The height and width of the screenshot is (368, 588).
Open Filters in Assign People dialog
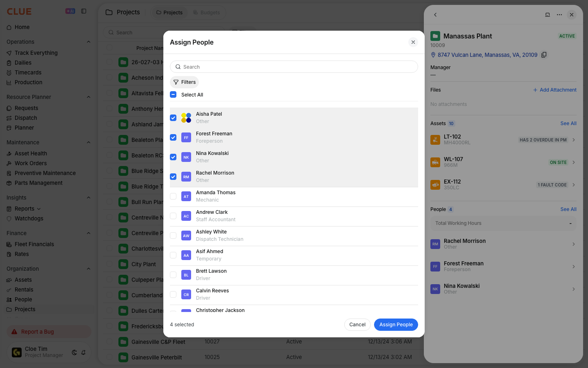coord(184,82)
